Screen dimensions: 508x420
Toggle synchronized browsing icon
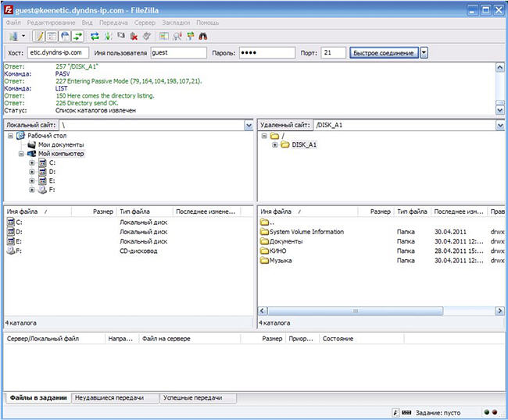pos(190,36)
